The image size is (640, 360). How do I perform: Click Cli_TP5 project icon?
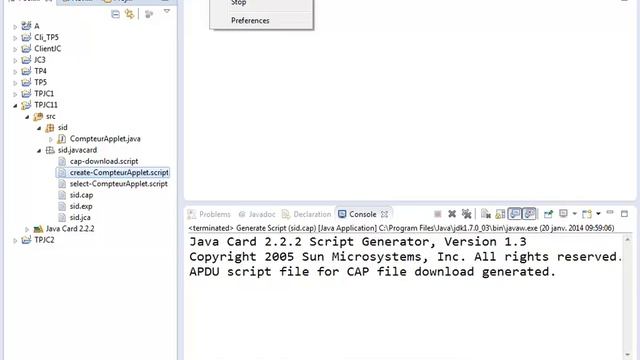[26, 38]
